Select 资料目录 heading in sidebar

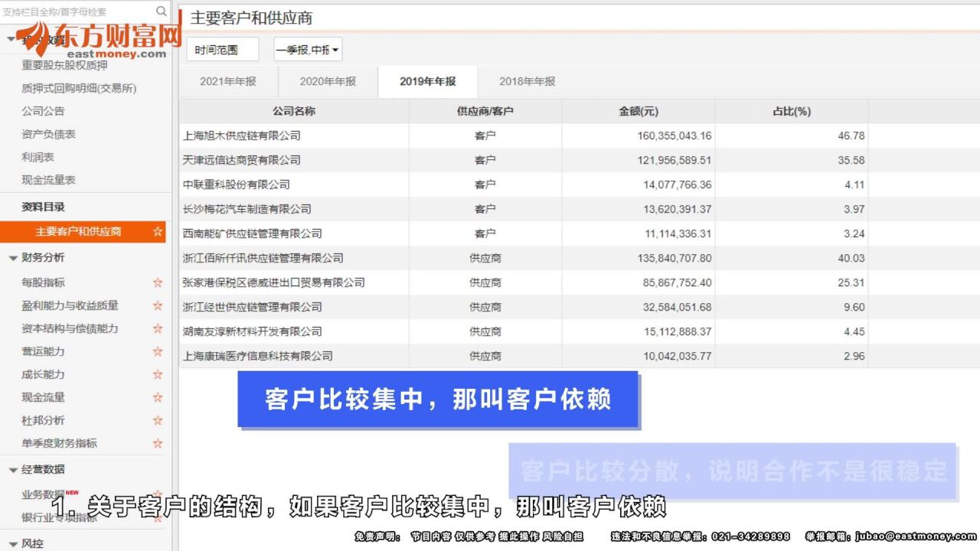tap(43, 207)
